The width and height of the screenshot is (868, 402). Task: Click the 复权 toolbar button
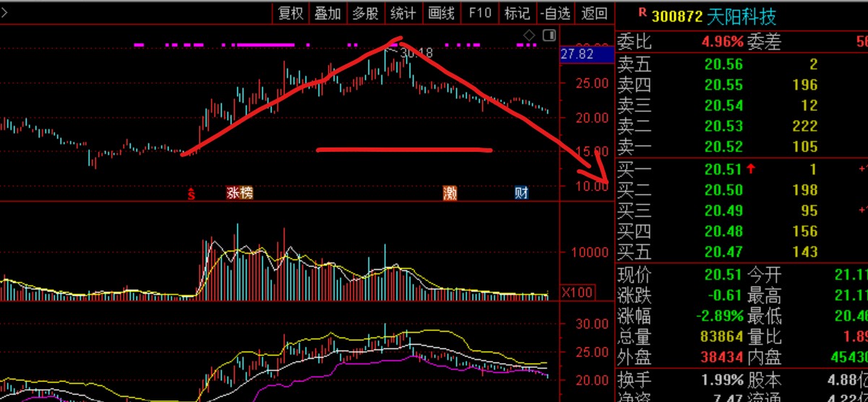click(x=291, y=12)
